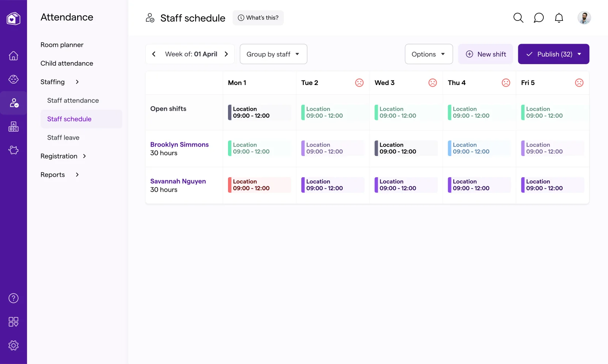Image resolution: width=608 pixels, height=364 pixels.
Task: Open the Staff leave page
Action: coord(63,137)
